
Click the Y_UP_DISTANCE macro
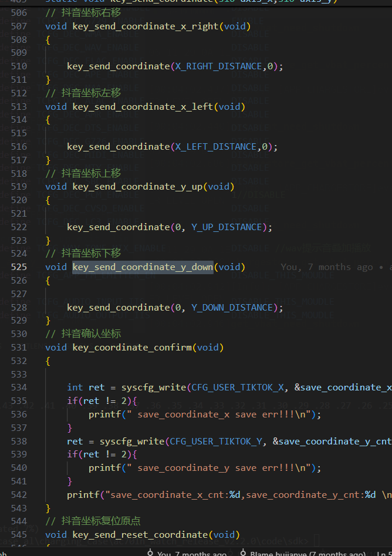(227, 227)
